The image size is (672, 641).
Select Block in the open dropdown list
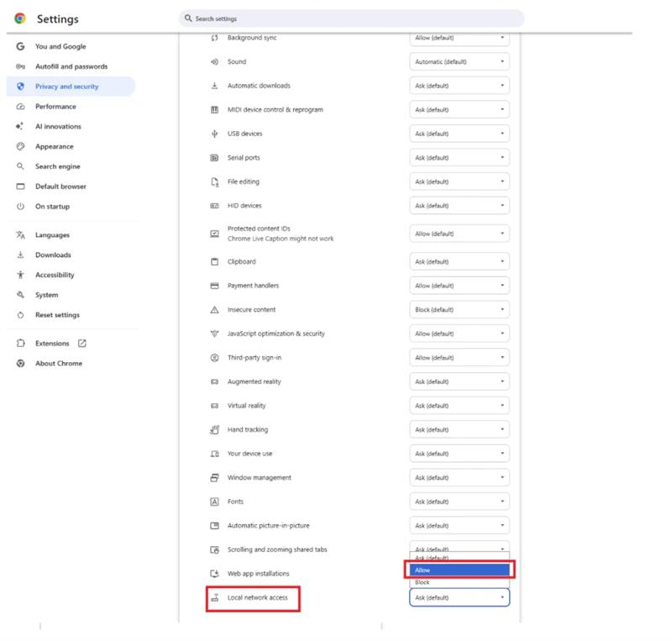[x=459, y=582]
